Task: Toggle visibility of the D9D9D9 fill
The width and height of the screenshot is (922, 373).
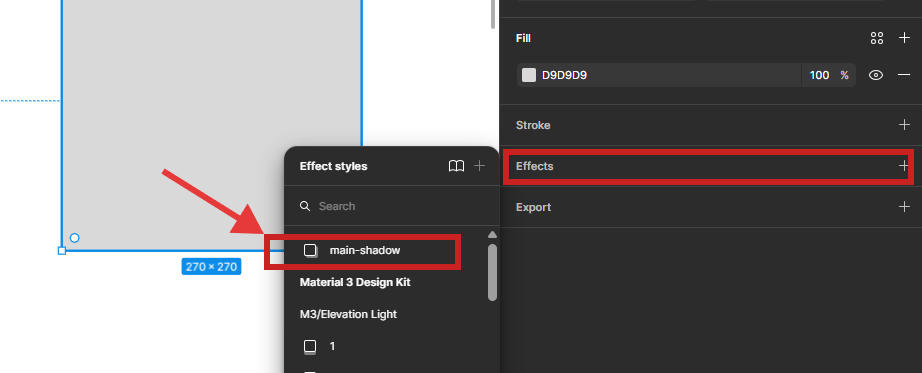Action: 876,75
